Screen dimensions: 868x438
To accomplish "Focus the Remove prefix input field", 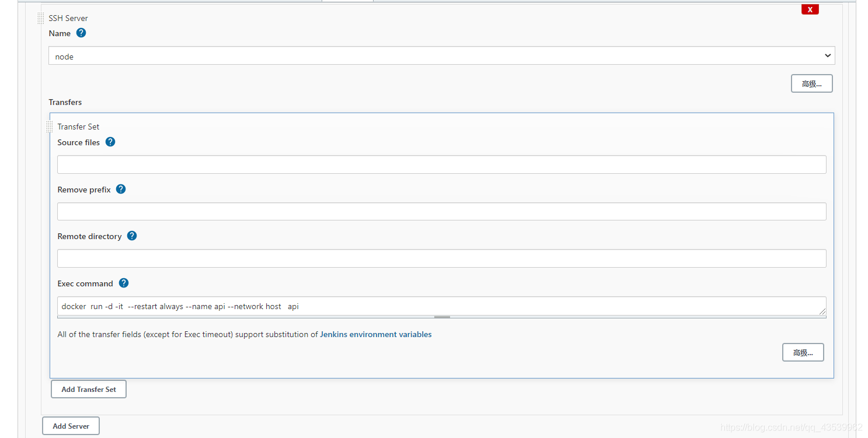I will pos(442,211).
